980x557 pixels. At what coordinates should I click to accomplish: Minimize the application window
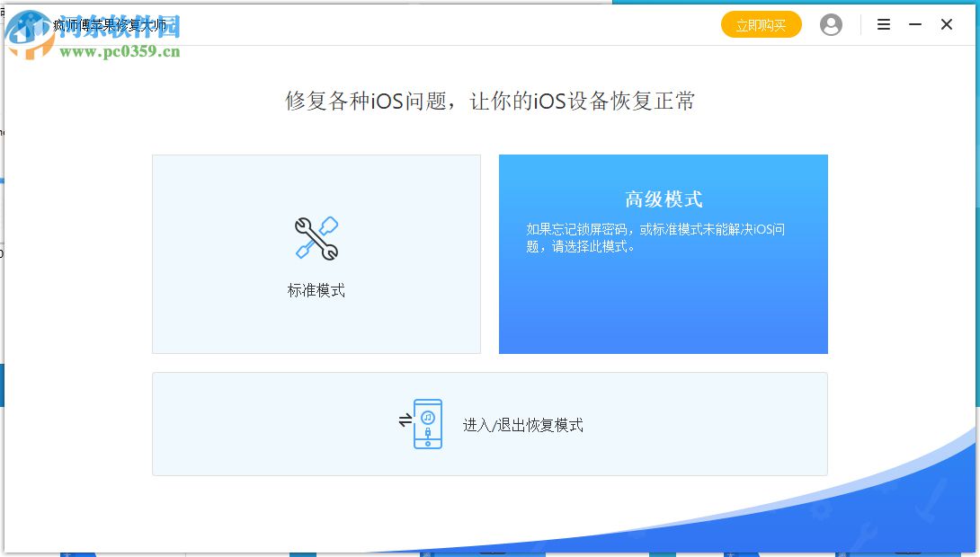(x=913, y=24)
